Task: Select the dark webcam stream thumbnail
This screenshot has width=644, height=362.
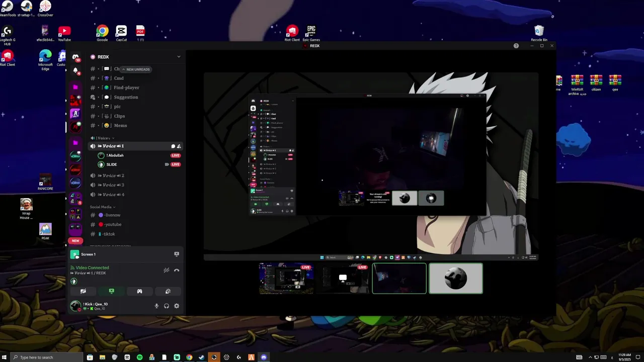Action: [x=399, y=278]
